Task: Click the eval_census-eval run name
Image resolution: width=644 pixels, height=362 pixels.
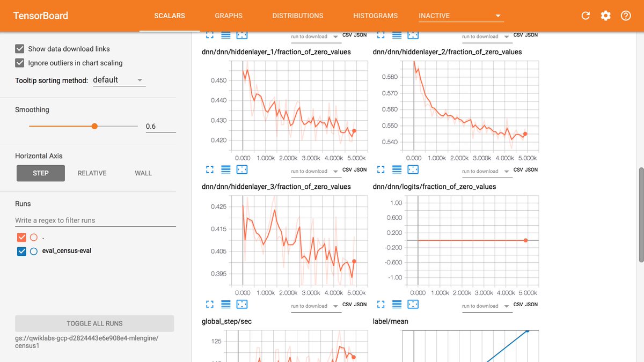Action: tap(67, 250)
